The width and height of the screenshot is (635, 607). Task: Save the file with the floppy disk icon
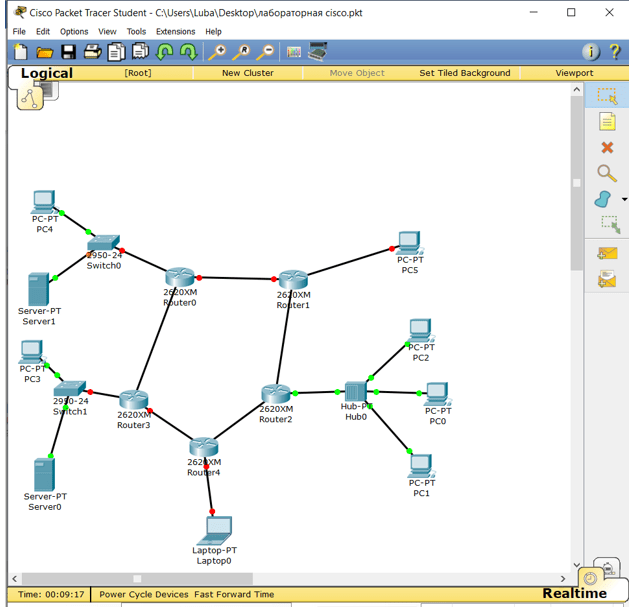(68, 52)
